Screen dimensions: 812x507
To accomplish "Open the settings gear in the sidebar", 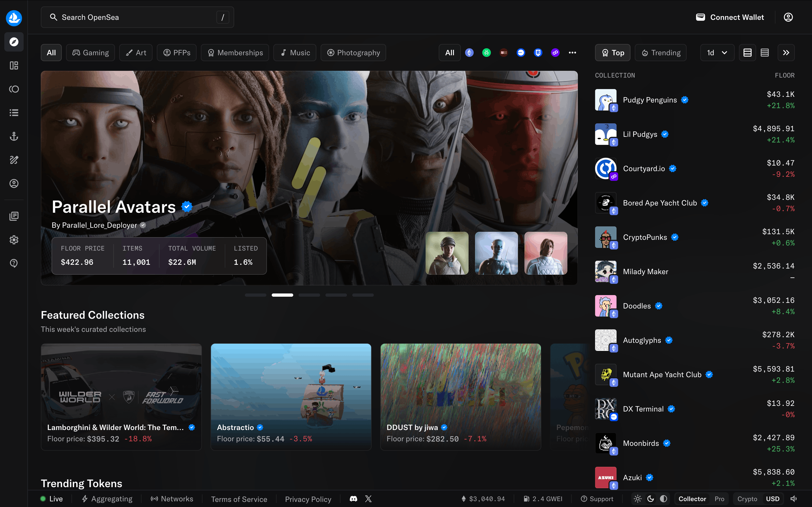I will 14,240.
